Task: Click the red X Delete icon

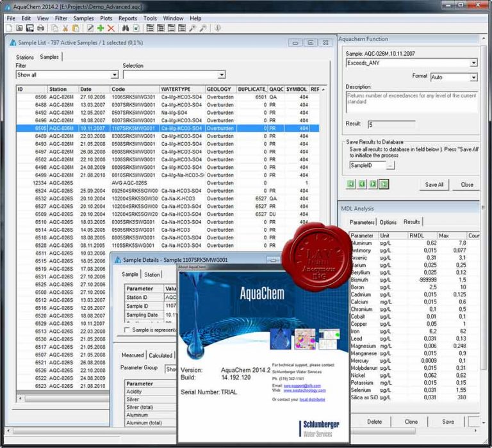Action: pos(111,28)
